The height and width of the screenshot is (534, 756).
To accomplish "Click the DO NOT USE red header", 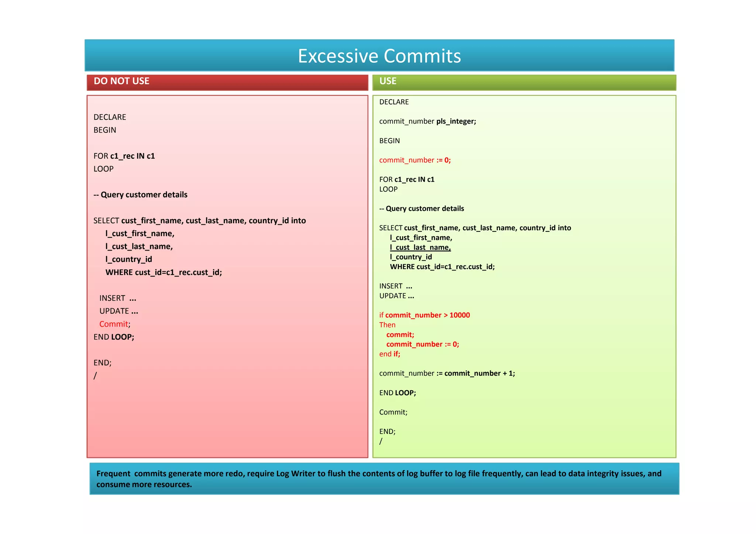I will [x=121, y=81].
